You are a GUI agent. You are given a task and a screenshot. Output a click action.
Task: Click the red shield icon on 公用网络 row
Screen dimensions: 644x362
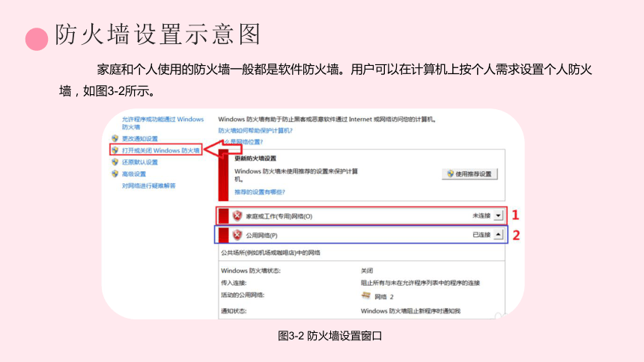click(237, 235)
